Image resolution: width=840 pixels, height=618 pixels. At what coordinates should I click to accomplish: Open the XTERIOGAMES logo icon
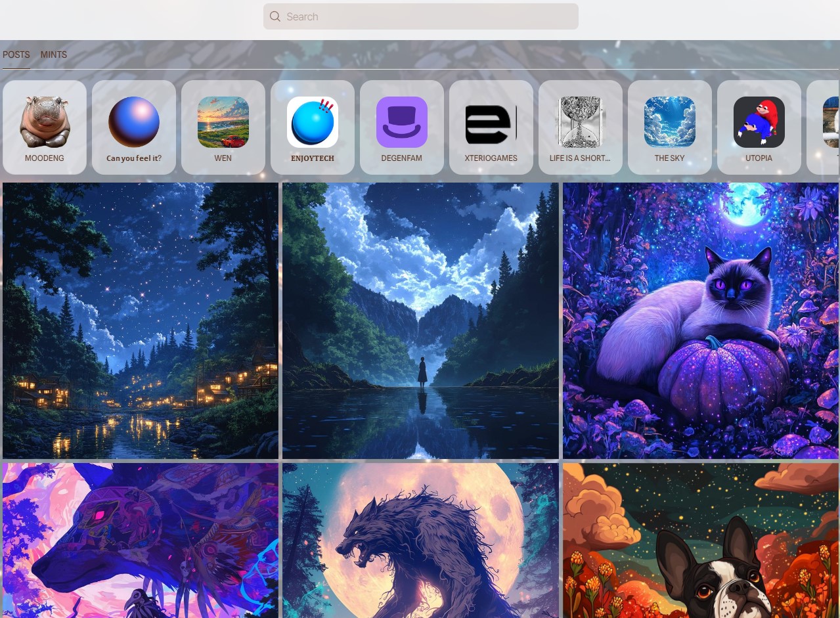tap(491, 121)
